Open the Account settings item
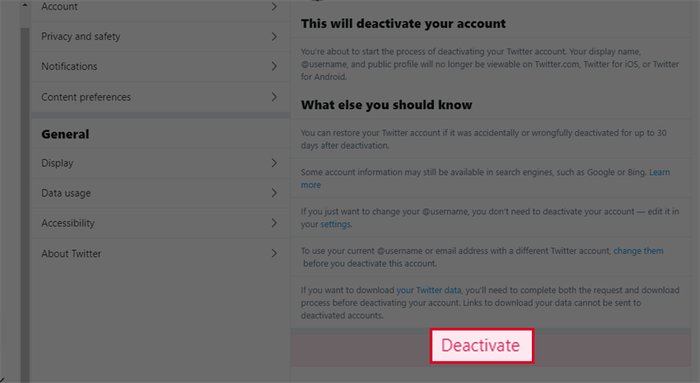Screen dimensions: 700x383 pyautogui.click(x=160, y=9)
